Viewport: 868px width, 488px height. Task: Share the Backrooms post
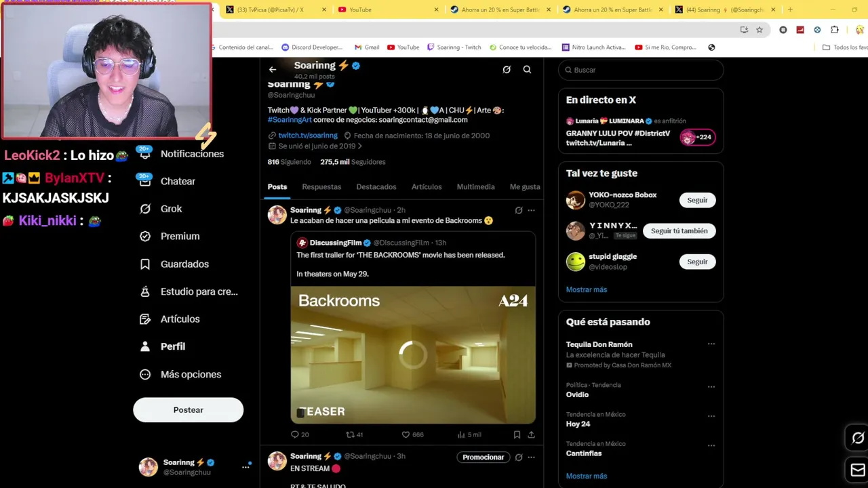tap(531, 434)
